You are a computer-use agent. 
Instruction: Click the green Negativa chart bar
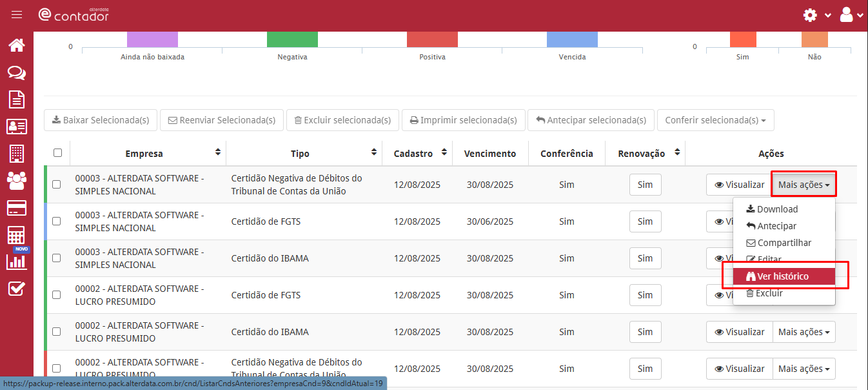[x=292, y=39]
